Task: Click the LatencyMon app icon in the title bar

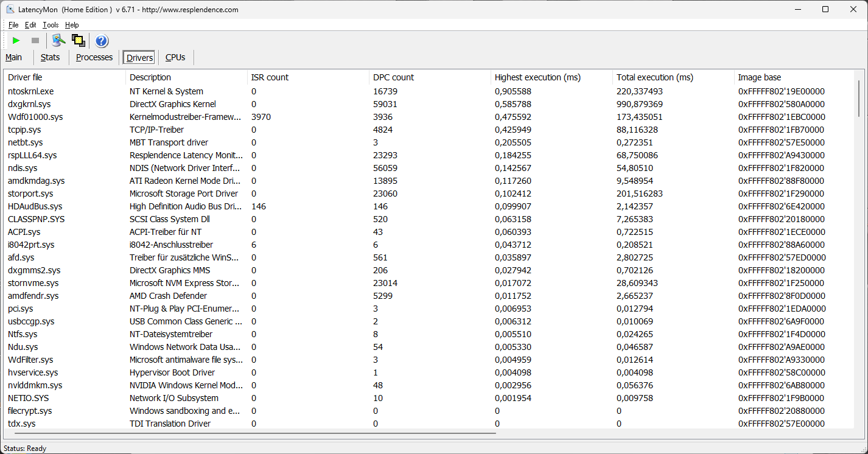Action: pos(10,9)
